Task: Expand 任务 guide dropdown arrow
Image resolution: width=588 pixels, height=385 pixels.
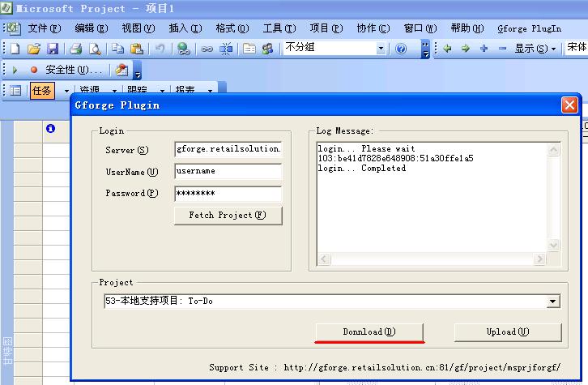Action: pyautogui.click(x=66, y=91)
